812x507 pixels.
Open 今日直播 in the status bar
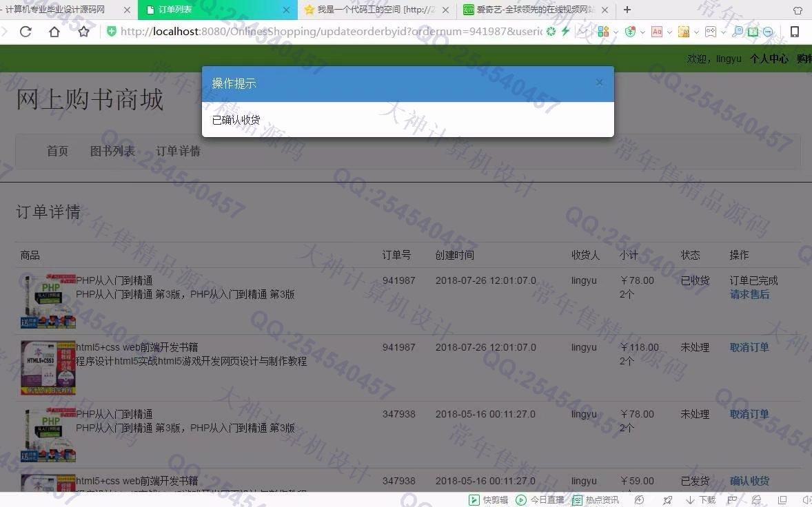pyautogui.click(x=540, y=499)
